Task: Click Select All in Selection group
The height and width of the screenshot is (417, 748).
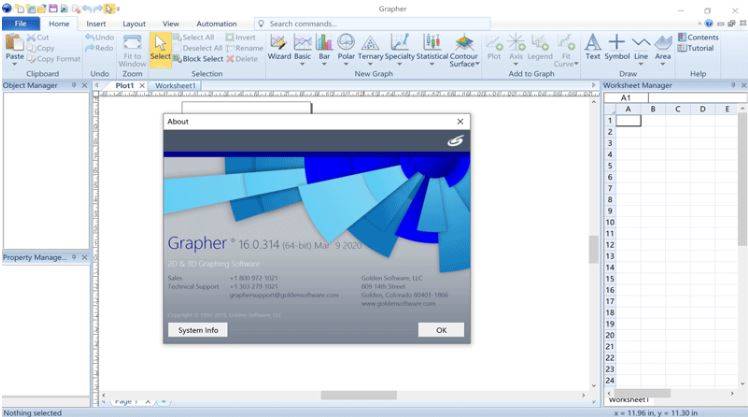Action: [194, 37]
